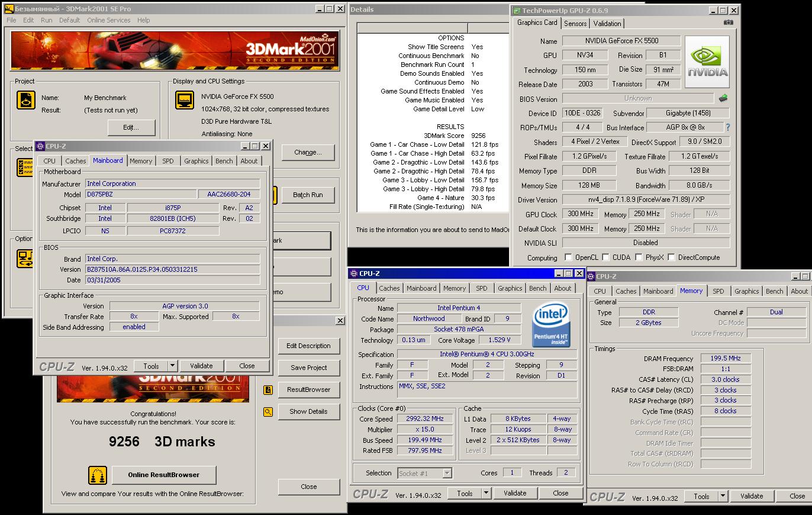This screenshot has height=515, width=812.
Task: Click the GPU-Z screenshot camera icon
Action: (728, 23)
